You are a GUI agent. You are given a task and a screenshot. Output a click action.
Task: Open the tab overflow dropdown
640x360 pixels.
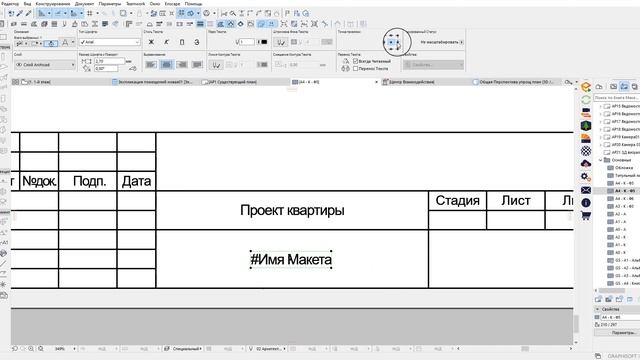576,82
